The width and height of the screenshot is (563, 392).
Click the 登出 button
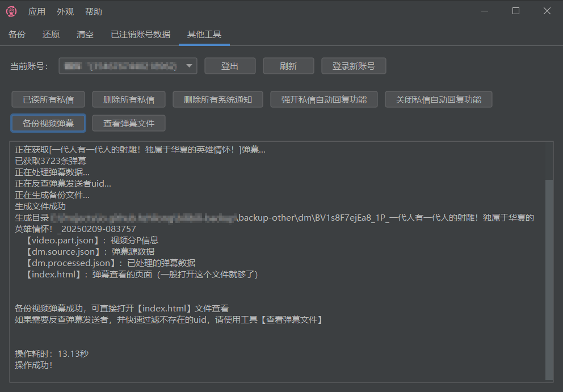click(x=230, y=66)
